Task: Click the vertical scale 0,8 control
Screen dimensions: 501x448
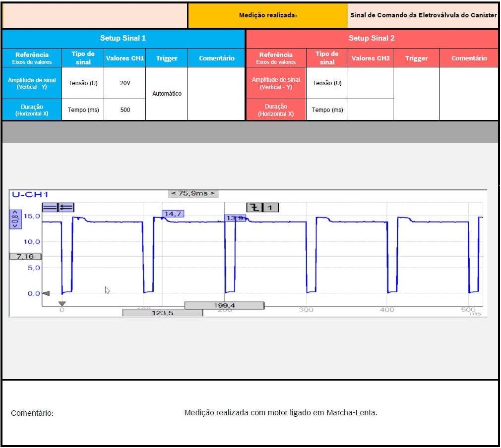Action: pos(15,219)
